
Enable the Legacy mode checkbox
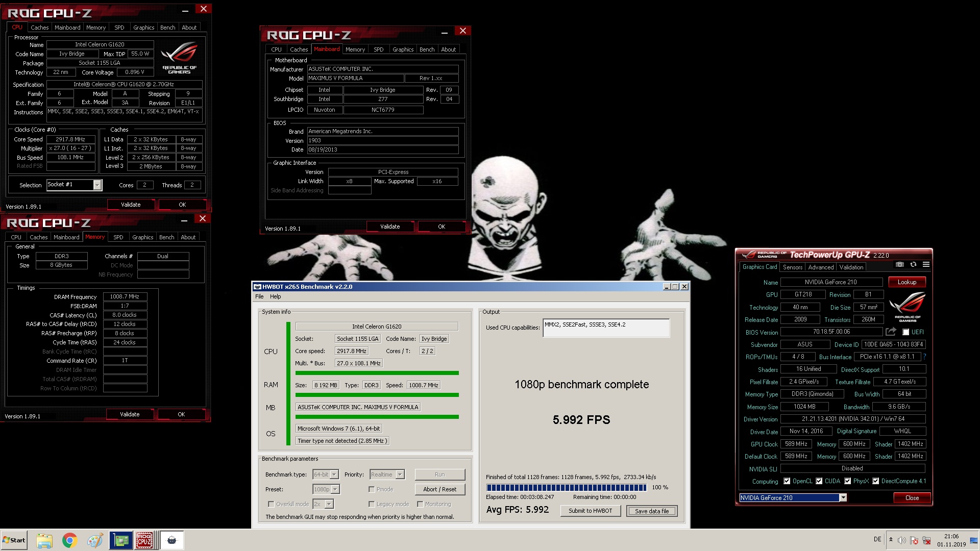[x=372, y=504]
